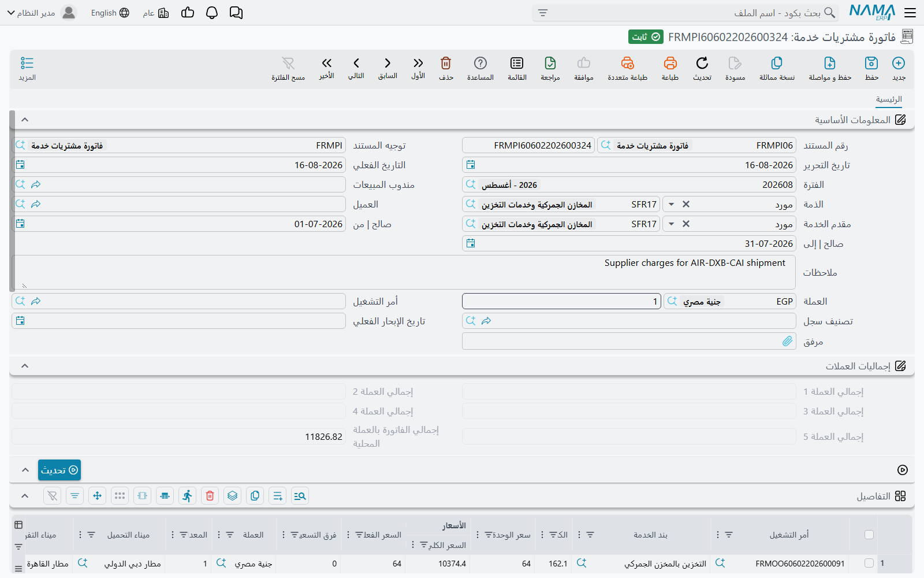The image size is (924, 578).
Task: Collapse the التفاصيل details section
Action: coord(25,496)
